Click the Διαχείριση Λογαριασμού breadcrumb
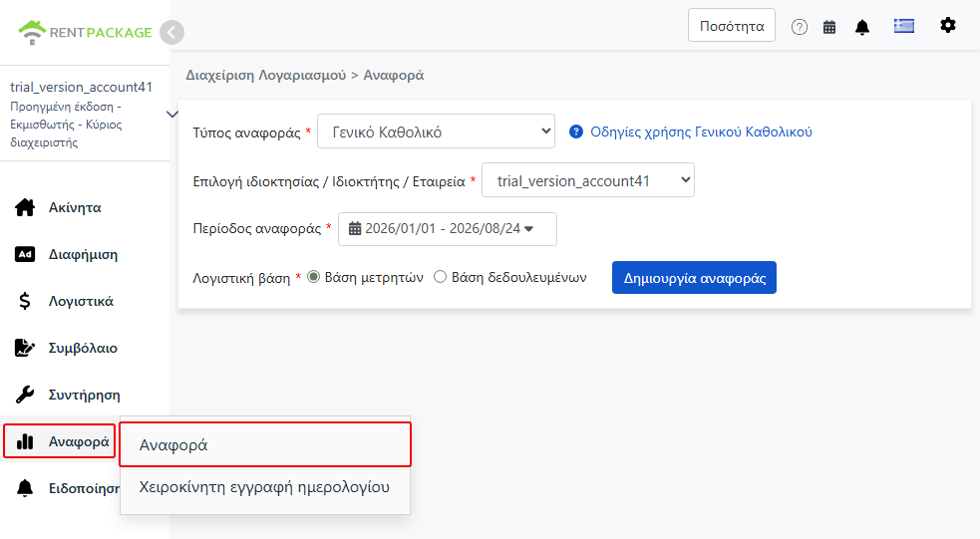The width and height of the screenshot is (980, 539). [x=265, y=75]
